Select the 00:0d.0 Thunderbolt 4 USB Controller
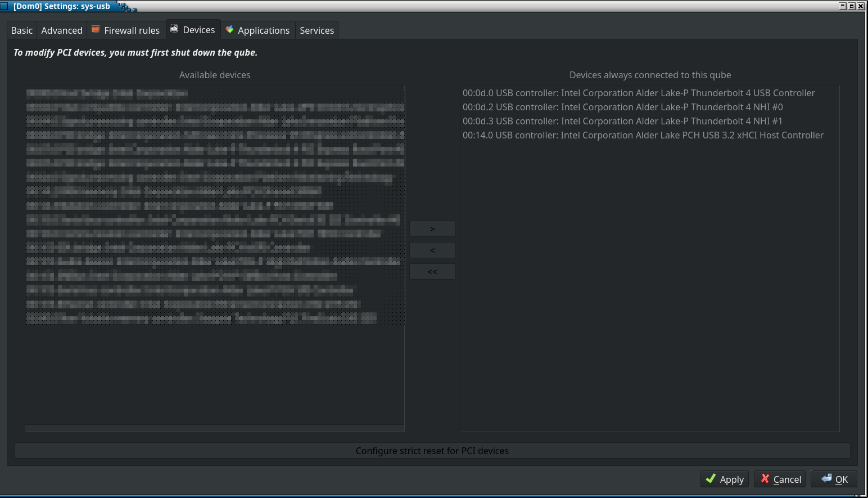 [639, 93]
